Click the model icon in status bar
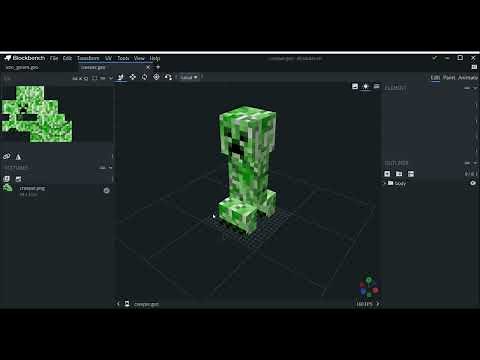480x360 pixels. point(127,304)
